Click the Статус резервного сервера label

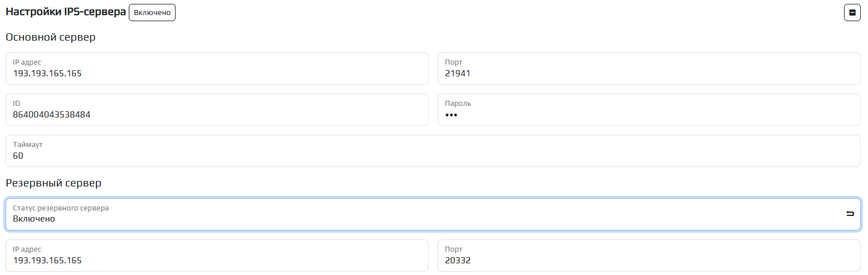click(61, 208)
